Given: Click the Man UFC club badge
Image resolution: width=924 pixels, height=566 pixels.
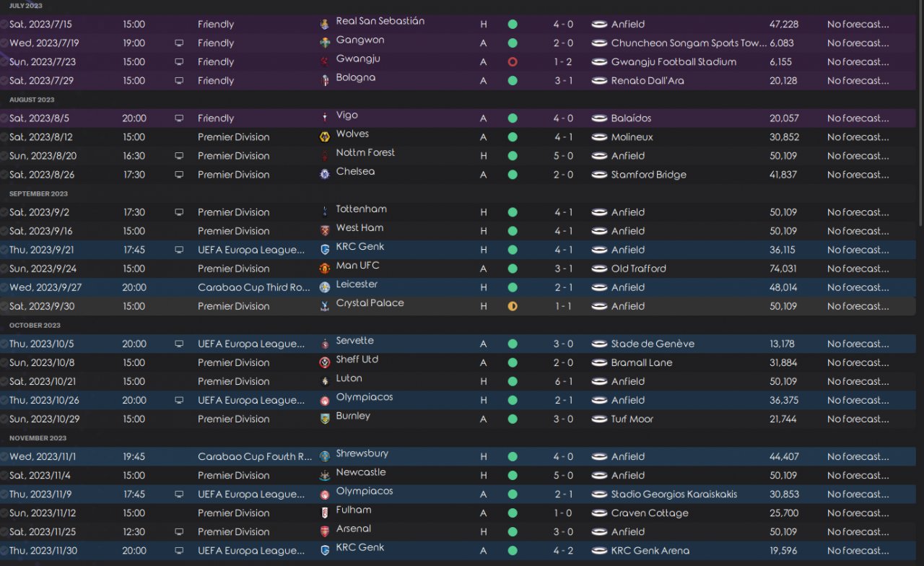Looking at the screenshot, I should 325,269.
